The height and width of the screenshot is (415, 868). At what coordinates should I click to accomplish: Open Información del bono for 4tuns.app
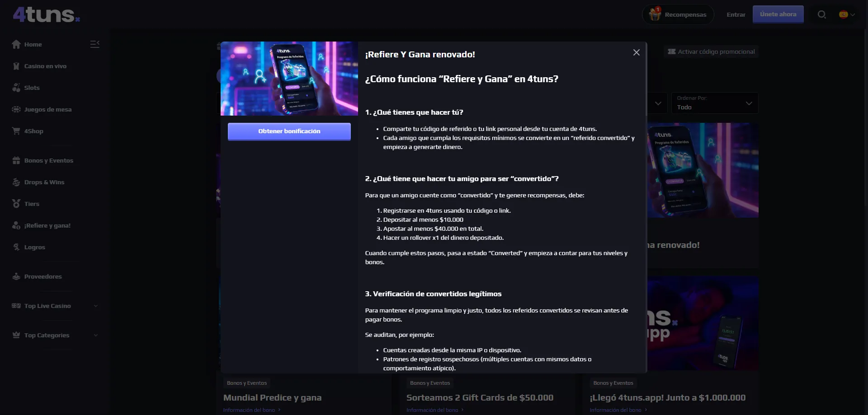[618, 410]
